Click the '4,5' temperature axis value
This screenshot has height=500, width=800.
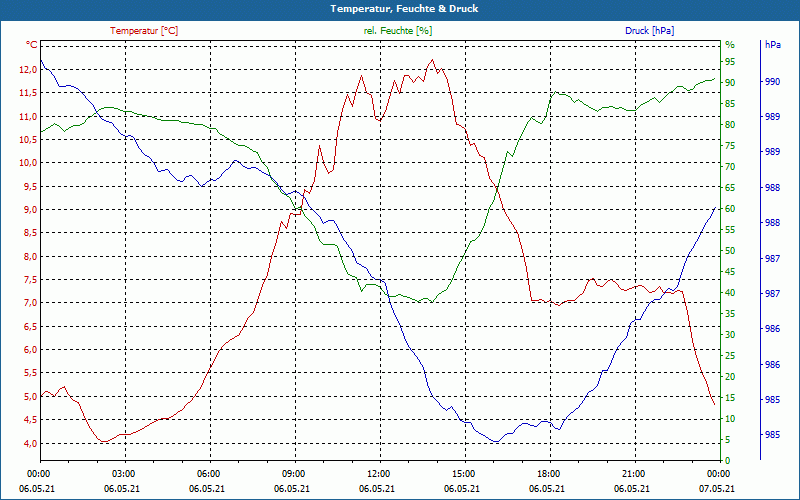pos(31,420)
